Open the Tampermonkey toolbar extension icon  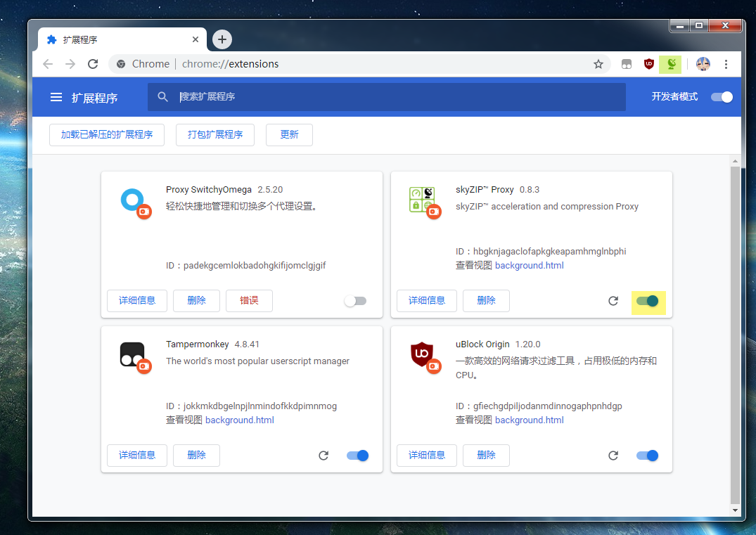627,64
